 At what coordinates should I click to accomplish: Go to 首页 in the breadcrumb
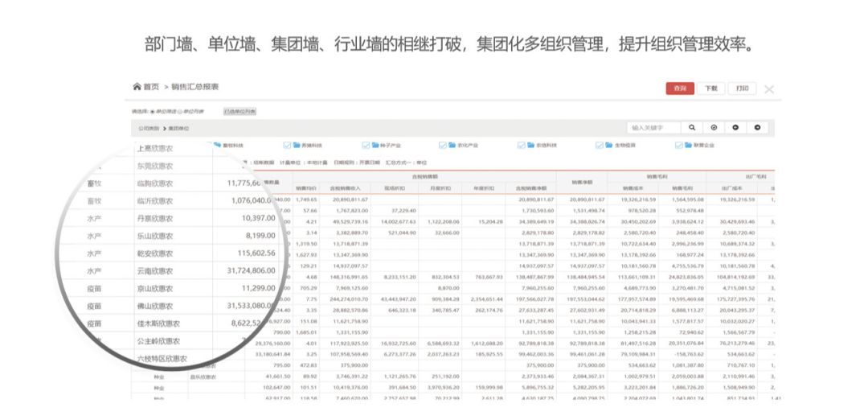coord(151,87)
